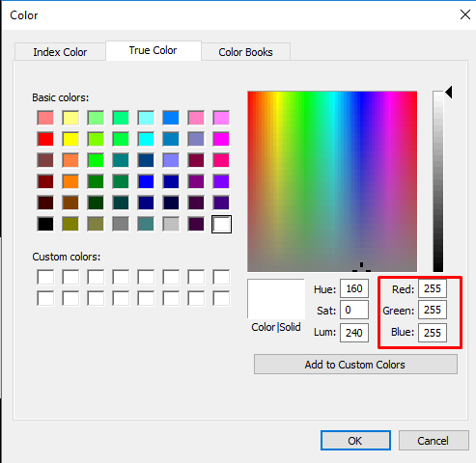Click Add to Custom Colors button
The width and height of the screenshot is (476, 463).
(x=355, y=365)
